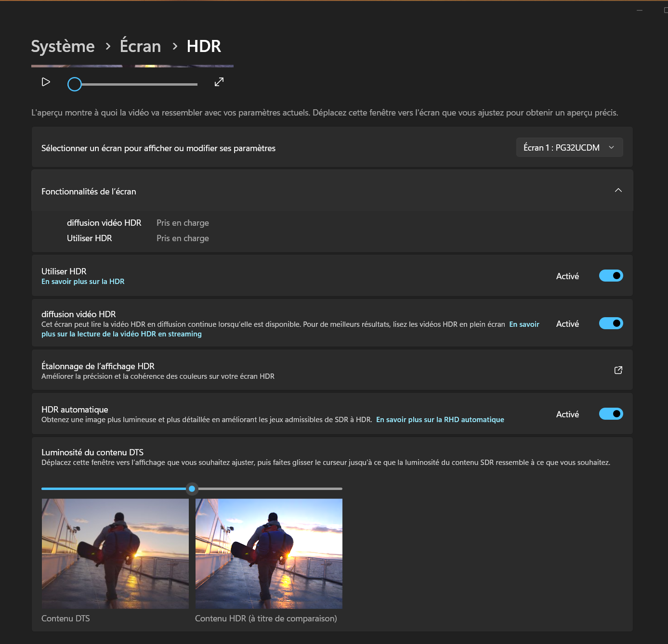Play the HDR preview video
Screen dimensions: 668x644
[45, 82]
